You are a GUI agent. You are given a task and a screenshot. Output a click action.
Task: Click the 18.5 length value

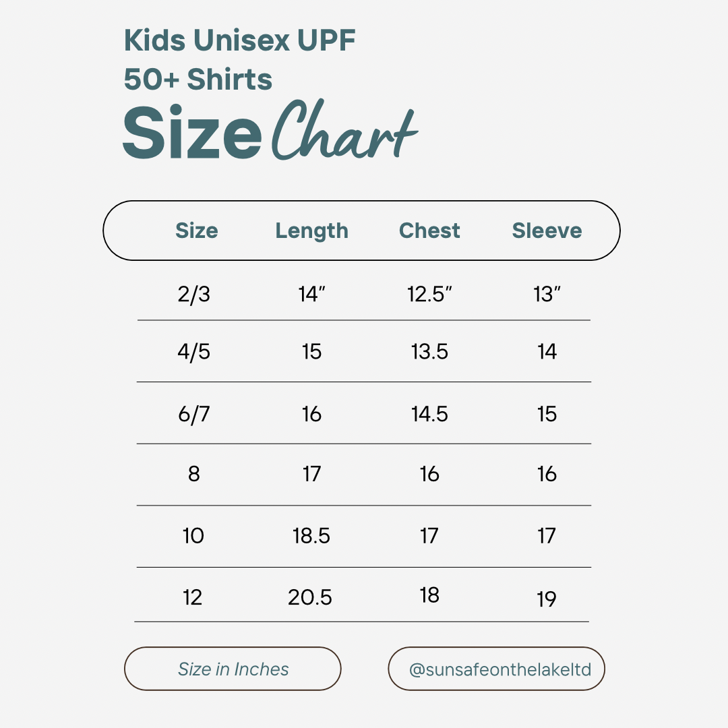point(311,536)
